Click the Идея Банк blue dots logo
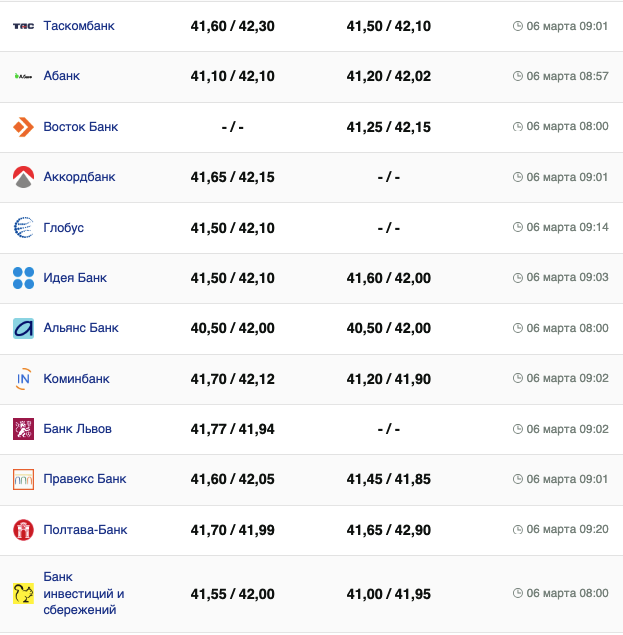The height and width of the screenshot is (635, 623). 23,278
